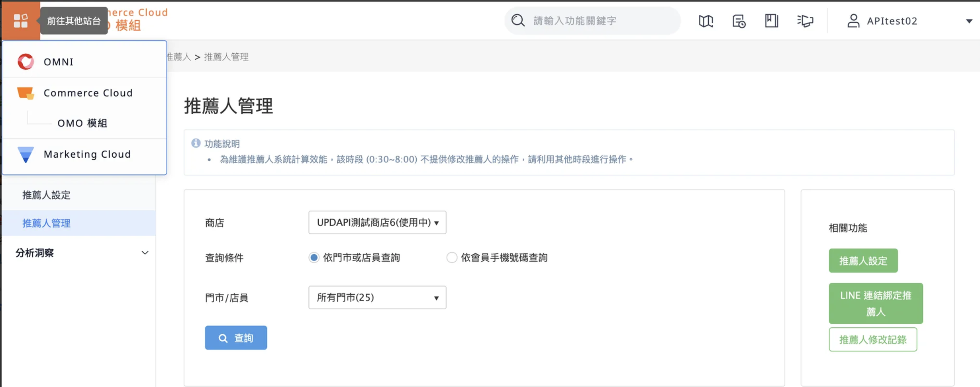Select 依門市或店員查詢 radio option
The image size is (980, 387).
pyautogui.click(x=314, y=258)
